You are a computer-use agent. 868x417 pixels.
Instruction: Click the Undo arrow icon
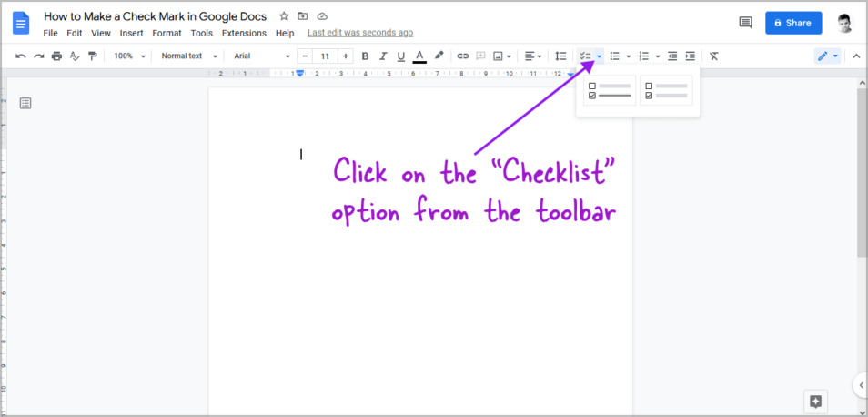click(x=21, y=56)
